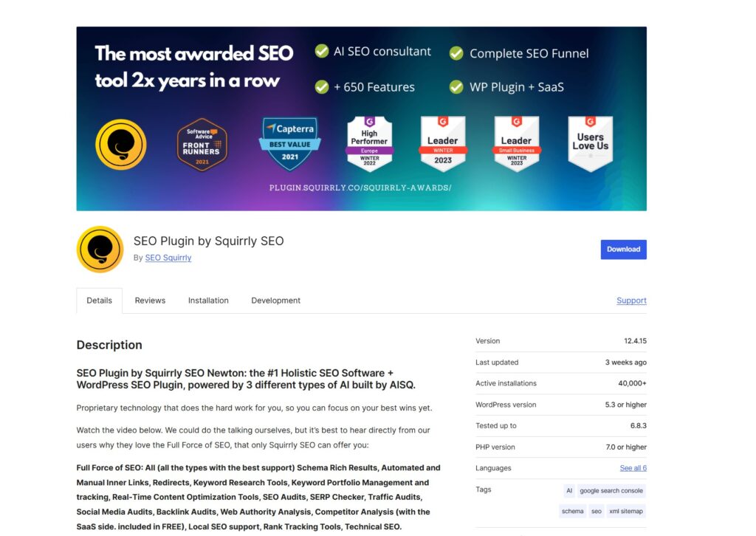Click the schema tag
The width and height of the screenshot is (756, 536).
tap(572, 511)
